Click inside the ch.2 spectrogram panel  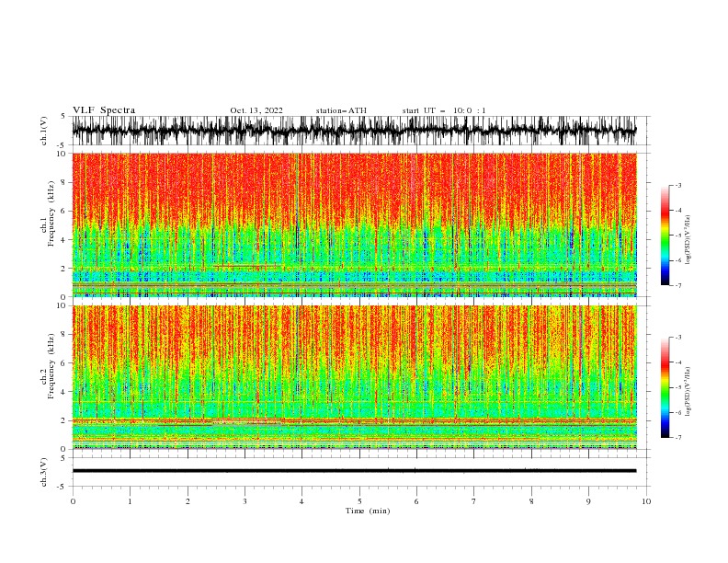point(354,377)
